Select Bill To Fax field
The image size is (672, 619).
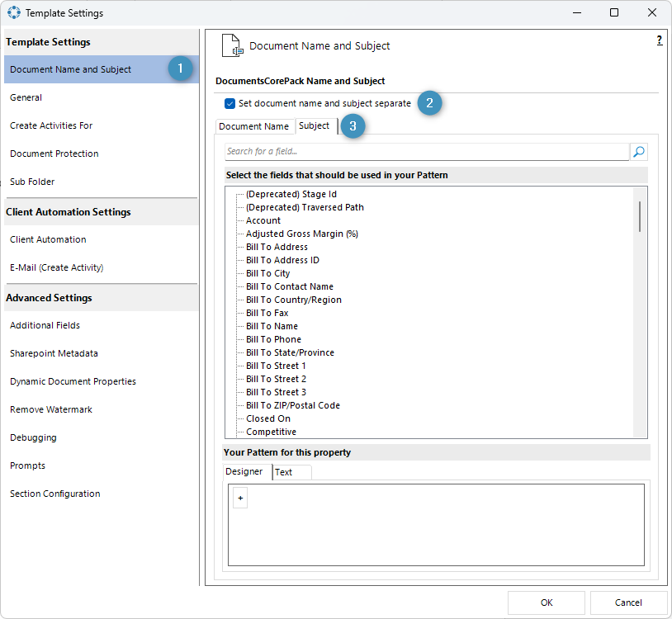[x=267, y=313]
